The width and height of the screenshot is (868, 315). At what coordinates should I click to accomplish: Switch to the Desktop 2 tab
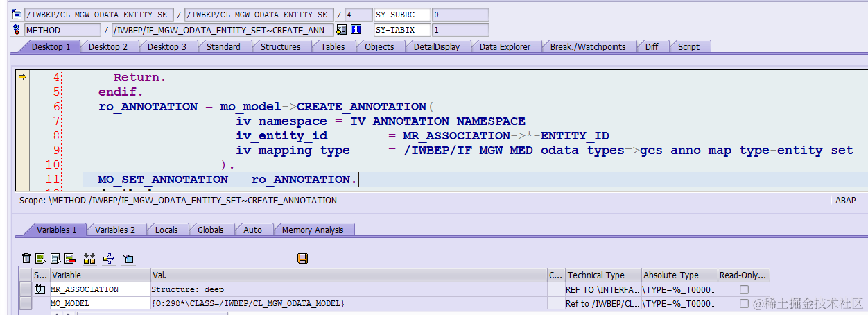pyautogui.click(x=108, y=46)
